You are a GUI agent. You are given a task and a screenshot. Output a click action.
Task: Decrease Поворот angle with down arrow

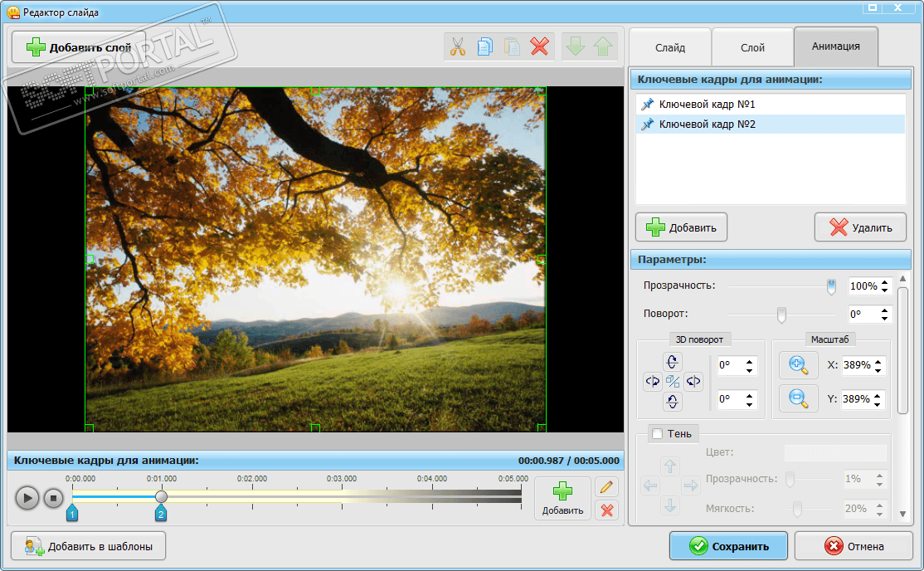click(885, 320)
